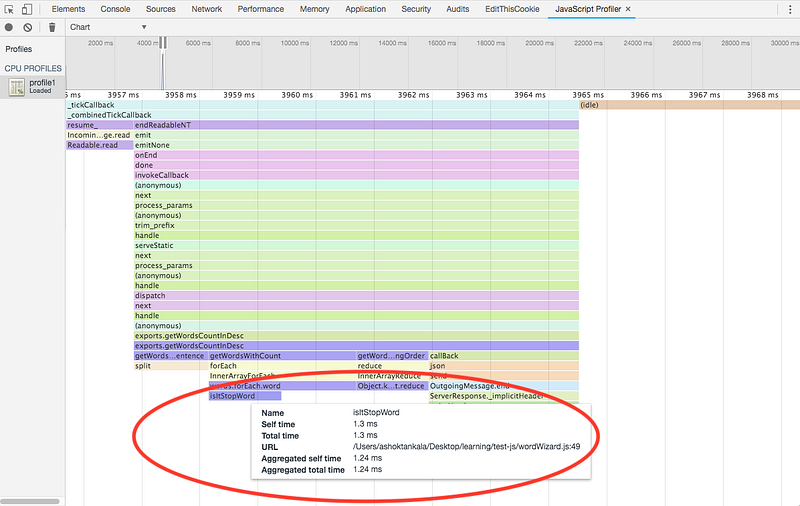Open the EditThisCookie tab
The height and width of the screenshot is (506, 800).
click(514, 9)
